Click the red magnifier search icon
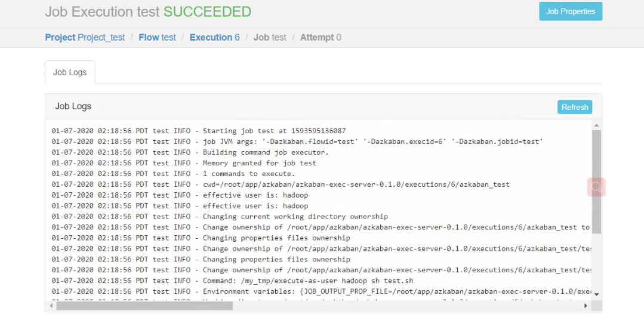This screenshot has height=320, width=644. pyautogui.click(x=596, y=187)
